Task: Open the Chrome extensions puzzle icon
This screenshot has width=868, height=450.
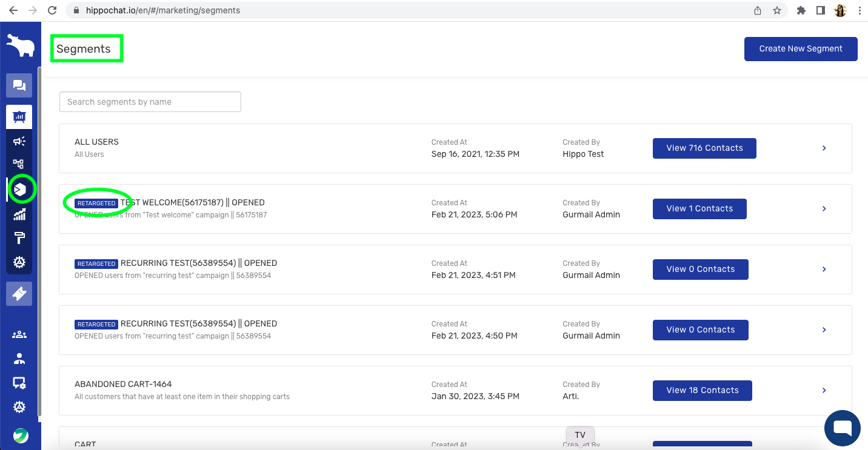Action: point(801,10)
